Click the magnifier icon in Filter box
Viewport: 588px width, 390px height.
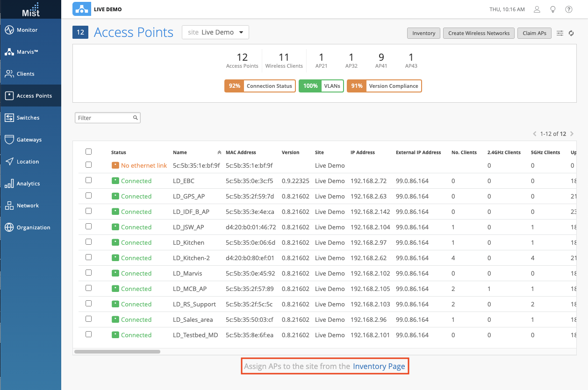(135, 118)
